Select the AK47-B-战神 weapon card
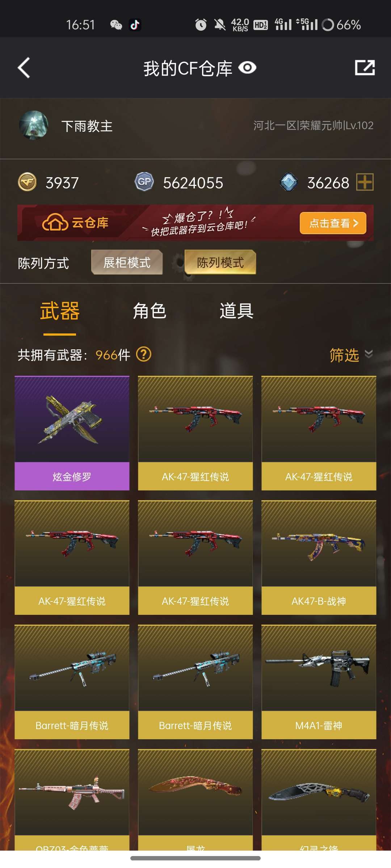Image resolution: width=391 pixels, height=868 pixels. point(319,557)
